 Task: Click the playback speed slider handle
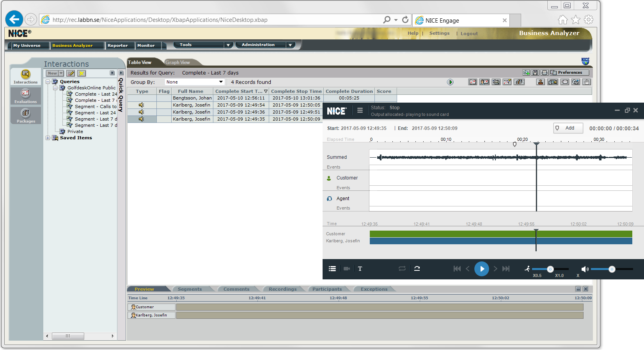(x=550, y=269)
